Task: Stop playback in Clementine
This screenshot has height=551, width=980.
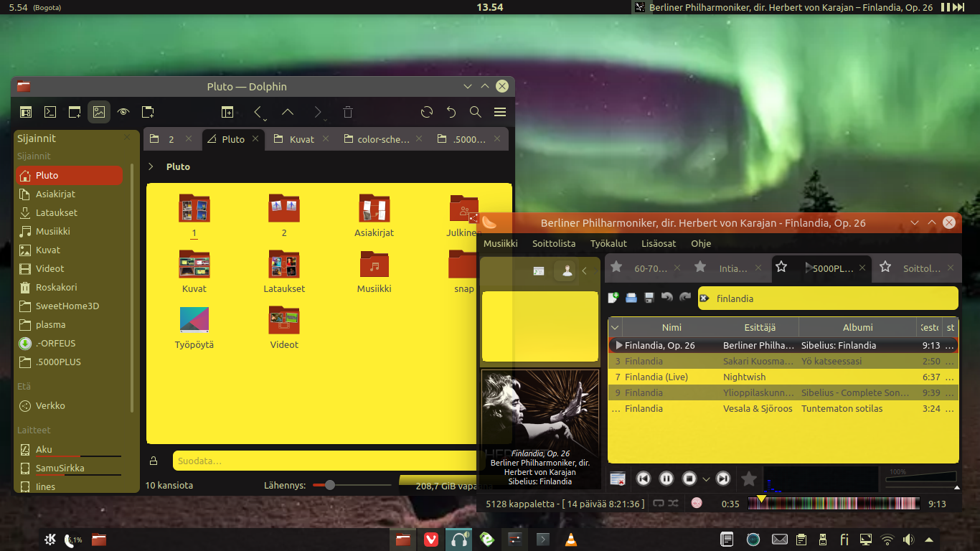Action: tap(689, 479)
